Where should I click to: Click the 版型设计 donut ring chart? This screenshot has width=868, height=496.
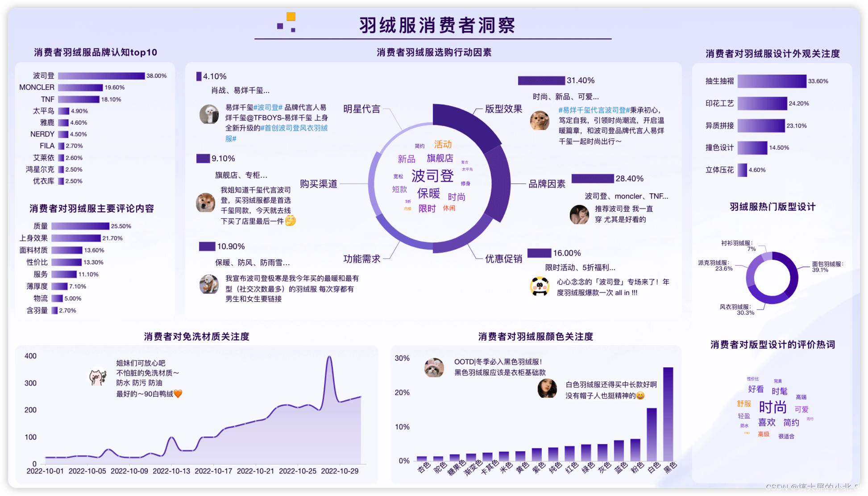pyautogui.click(x=772, y=278)
